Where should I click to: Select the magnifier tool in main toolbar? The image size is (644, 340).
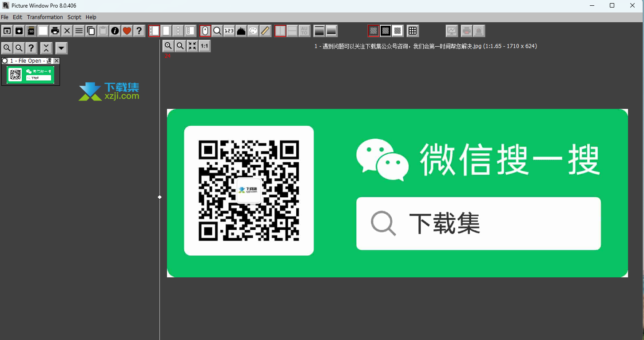[x=217, y=31]
